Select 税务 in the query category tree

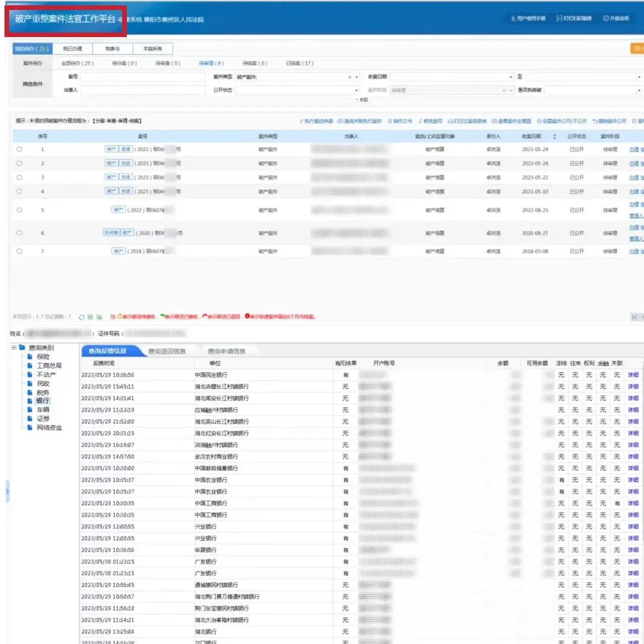click(x=43, y=392)
